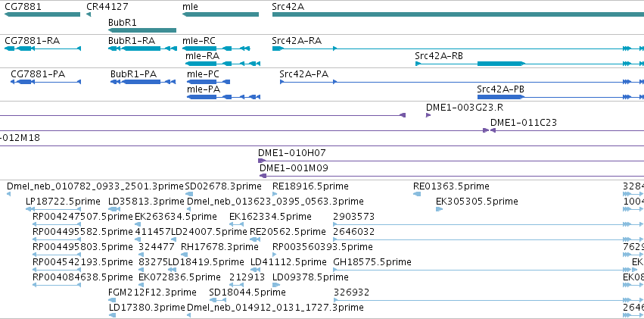This screenshot has height=319, width=644.
Task: Select the BubR1-RA transcript glyph
Action: (x=142, y=48)
